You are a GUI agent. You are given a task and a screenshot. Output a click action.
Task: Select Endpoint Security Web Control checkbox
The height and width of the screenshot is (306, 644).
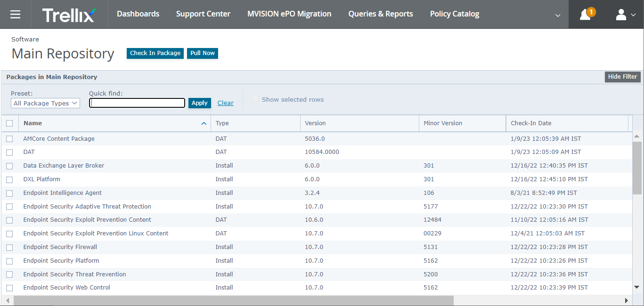(x=9, y=288)
